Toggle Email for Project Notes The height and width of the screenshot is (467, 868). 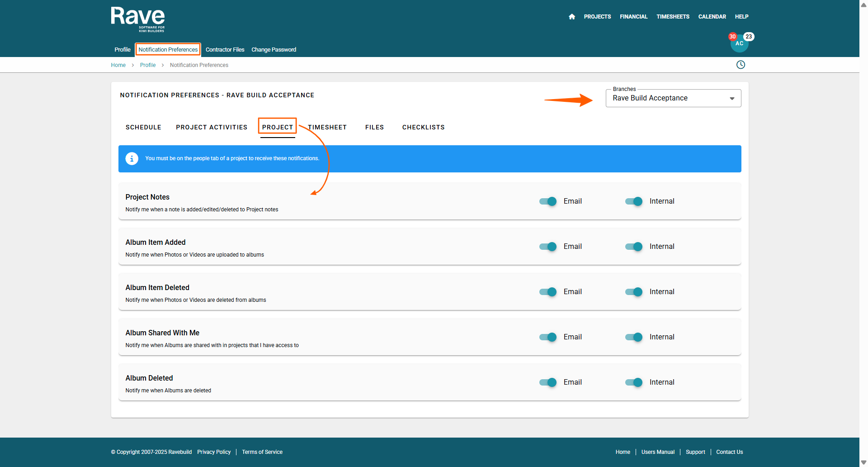point(548,201)
